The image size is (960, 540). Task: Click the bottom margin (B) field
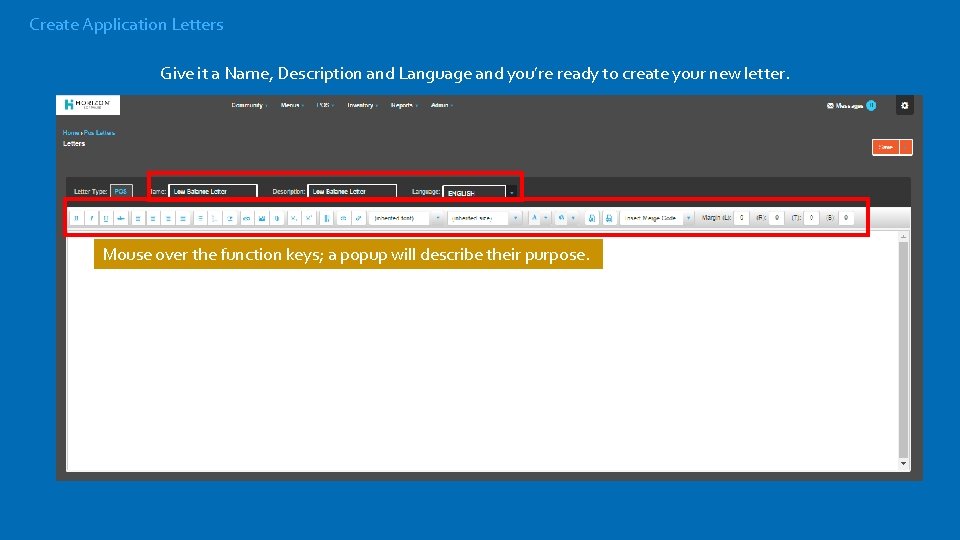tap(846, 218)
